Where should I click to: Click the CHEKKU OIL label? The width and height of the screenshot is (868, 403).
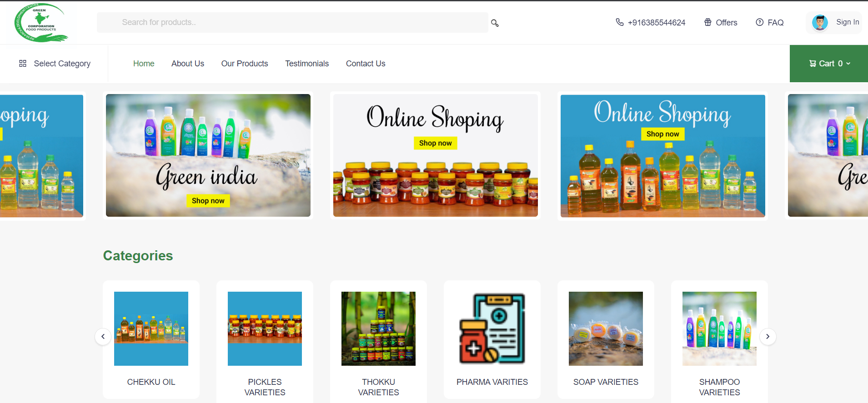pyautogui.click(x=151, y=382)
